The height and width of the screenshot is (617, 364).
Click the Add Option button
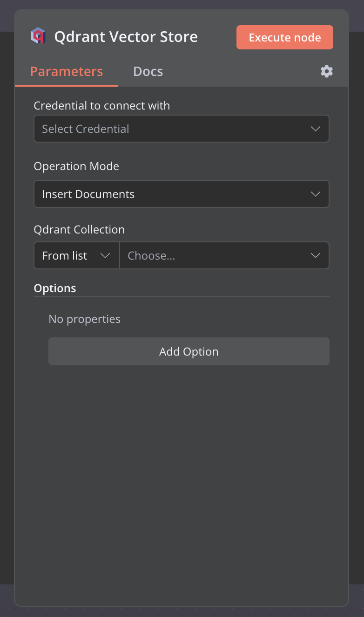point(189,351)
